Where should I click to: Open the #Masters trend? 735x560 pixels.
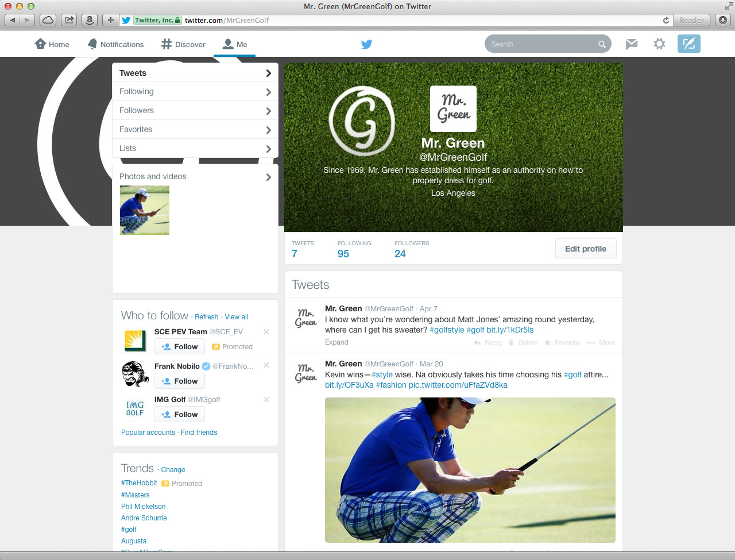136,495
